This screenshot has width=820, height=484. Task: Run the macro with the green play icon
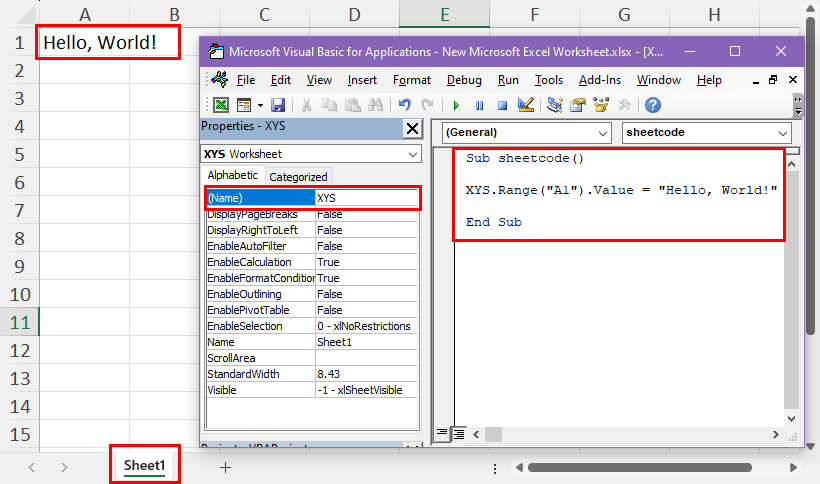tap(456, 106)
